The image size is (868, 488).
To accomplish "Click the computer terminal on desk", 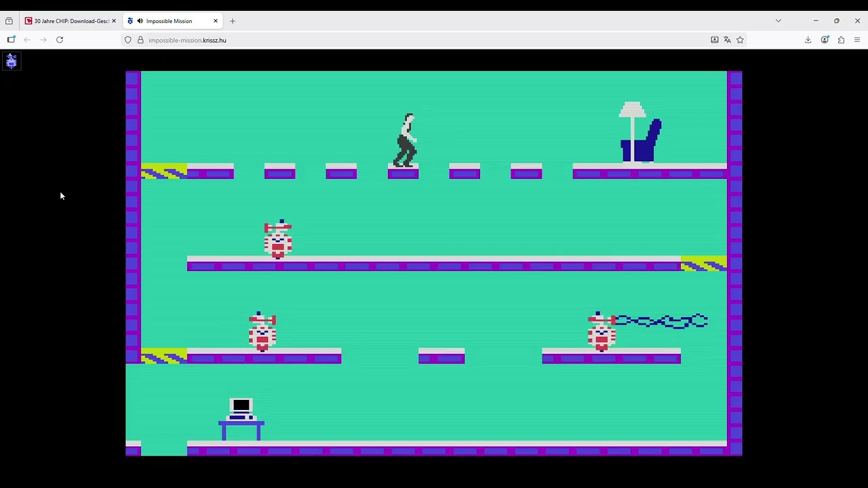I will (241, 409).
